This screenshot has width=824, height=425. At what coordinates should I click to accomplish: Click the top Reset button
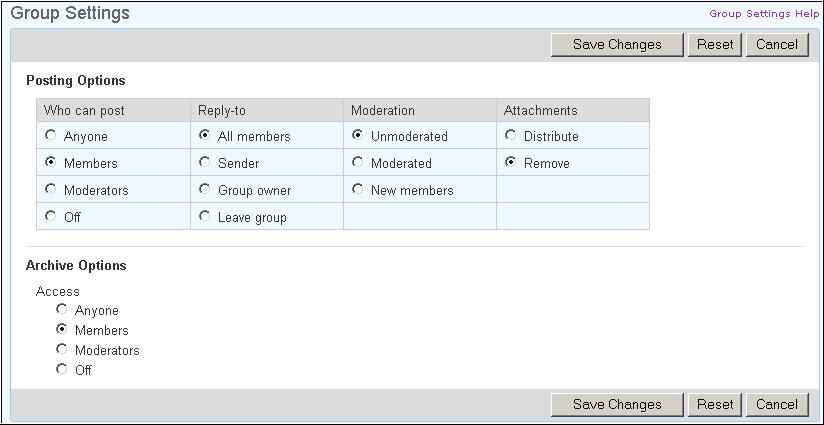(715, 45)
